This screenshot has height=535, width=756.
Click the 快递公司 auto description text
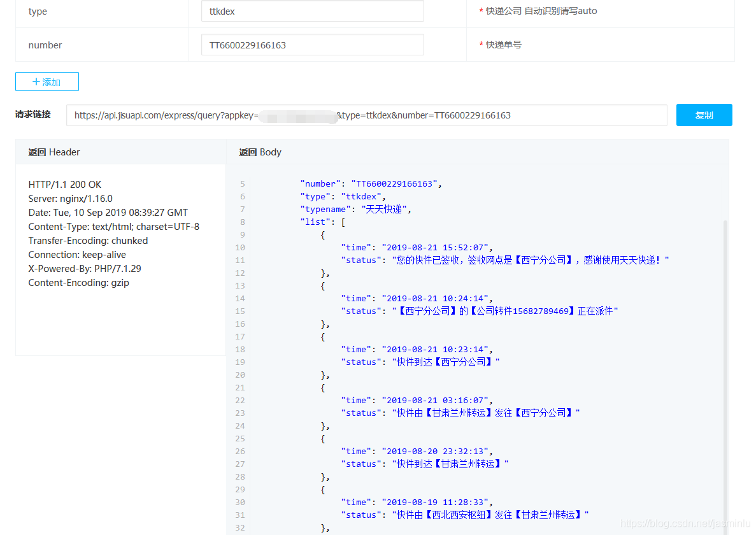[541, 11]
